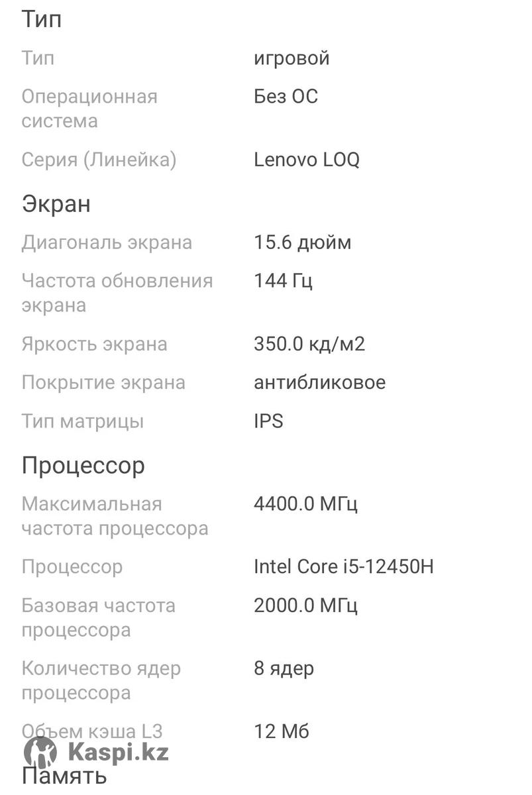The image size is (532, 795).
Task: Select the 4400.0 МГц max frequency value
Action: coord(305,504)
